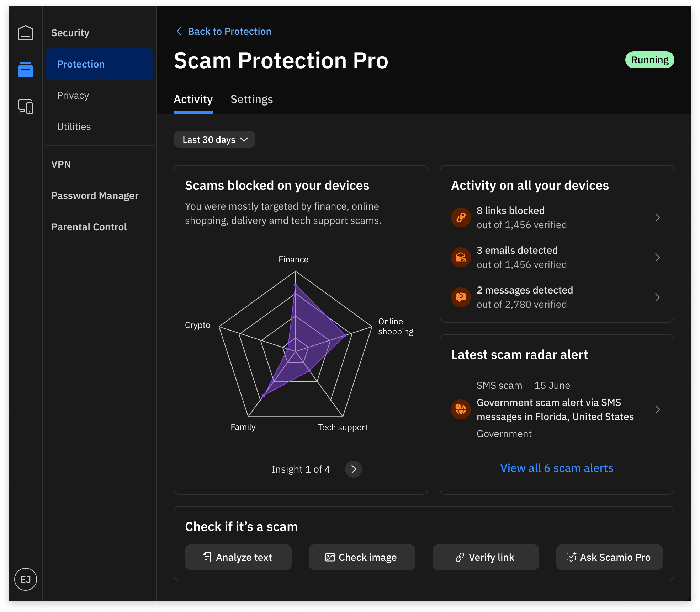Screen dimensions: 700x612
Task: Click the 'Insight 1 of 4' label
Action: pyautogui.click(x=301, y=469)
